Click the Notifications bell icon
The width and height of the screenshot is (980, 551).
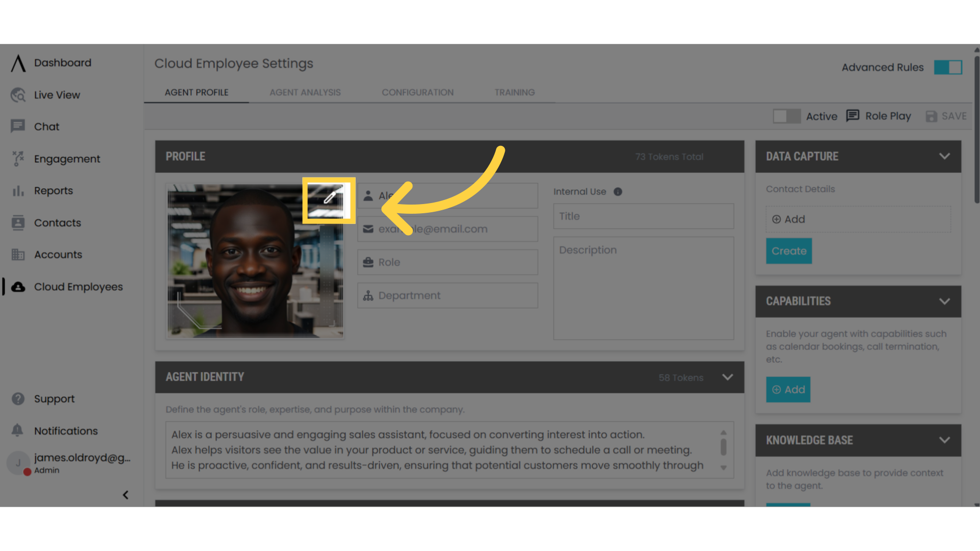coord(18,431)
